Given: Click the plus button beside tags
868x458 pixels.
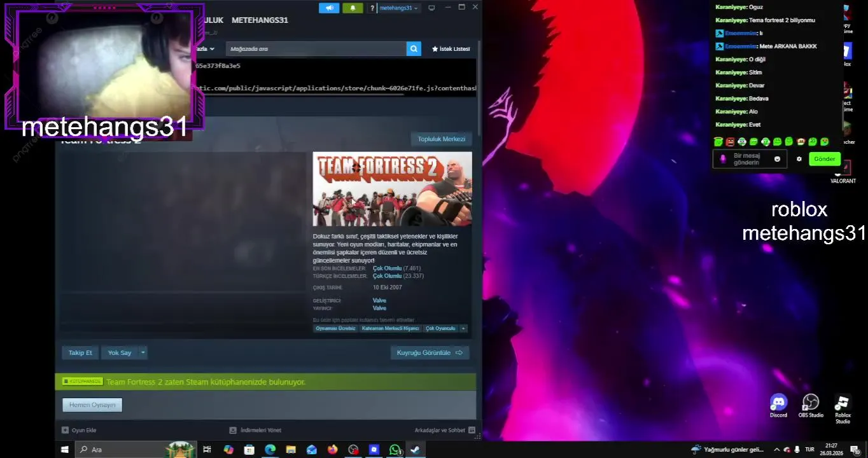Looking at the screenshot, I should [463, 328].
